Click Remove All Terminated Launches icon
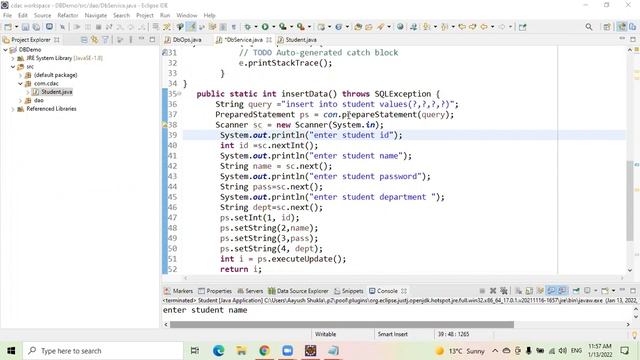The height and width of the screenshot is (360, 640). pos(504,291)
